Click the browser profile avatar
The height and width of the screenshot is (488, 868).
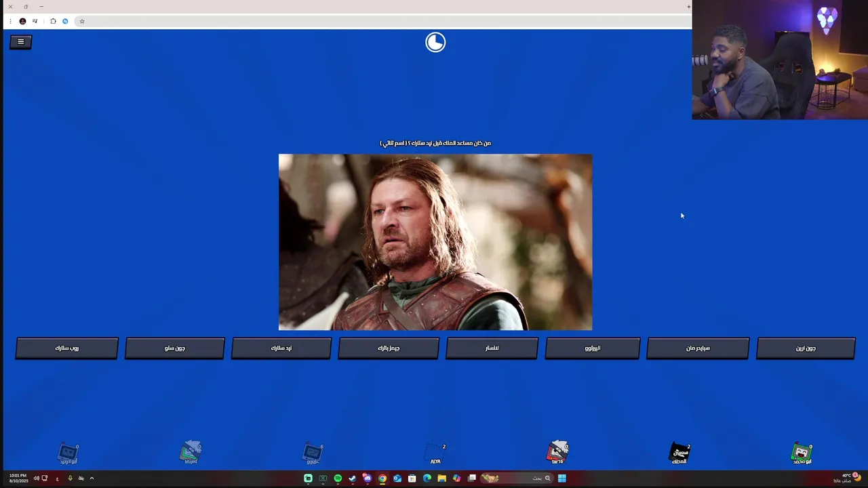click(x=22, y=21)
